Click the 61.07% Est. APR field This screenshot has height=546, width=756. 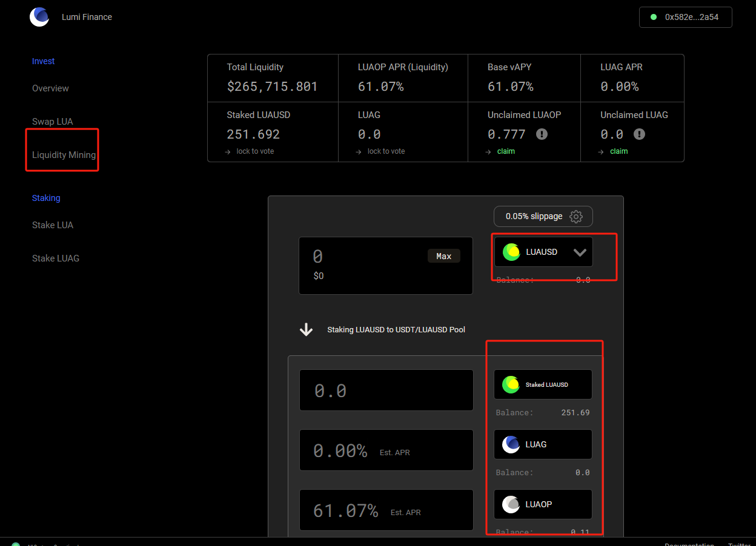tap(386, 510)
